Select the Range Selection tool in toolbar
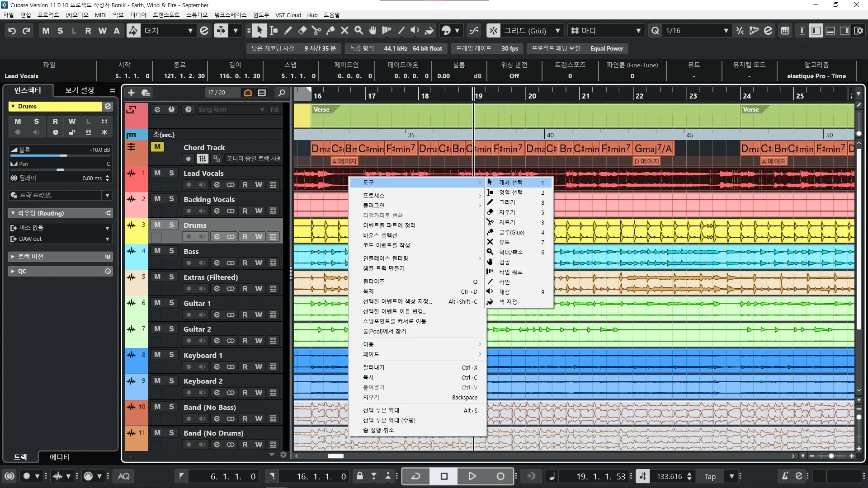 pyautogui.click(x=274, y=31)
